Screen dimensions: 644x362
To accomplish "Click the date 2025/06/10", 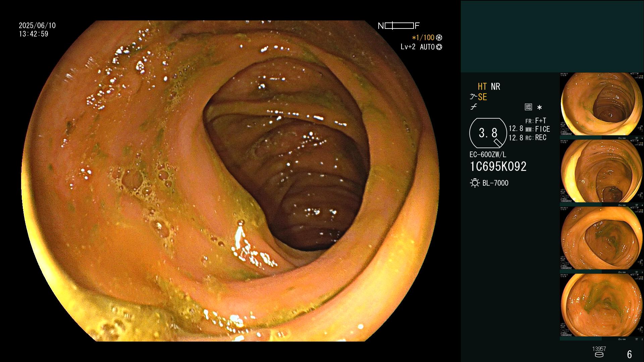I will (37, 25).
